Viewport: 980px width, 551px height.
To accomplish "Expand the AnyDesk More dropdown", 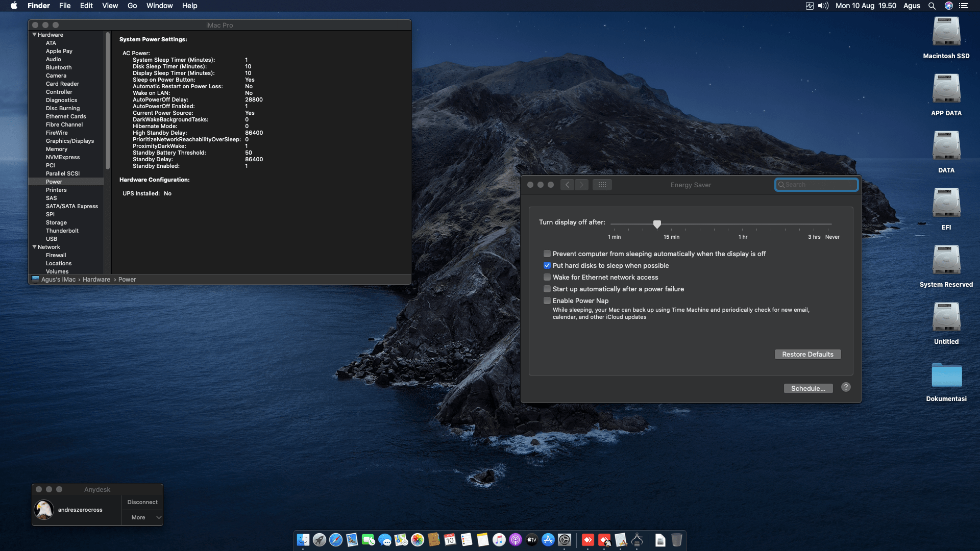I will 142,517.
